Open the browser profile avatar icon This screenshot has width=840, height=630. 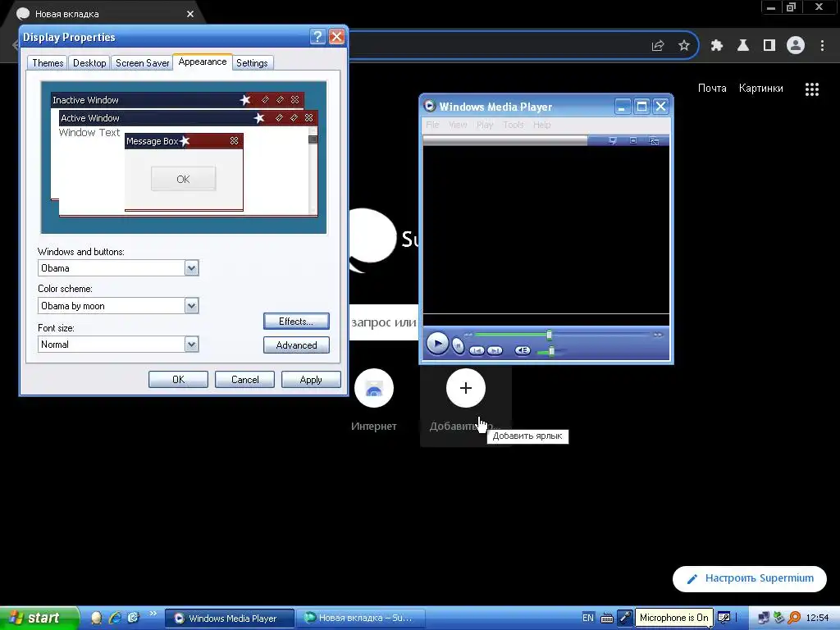[796, 46]
